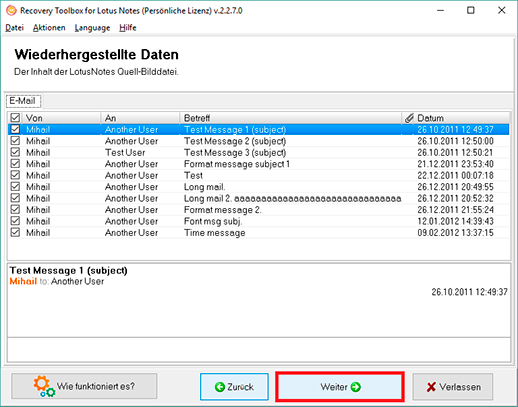The width and height of the screenshot is (518, 407).
Task: Click preview pane title 'Test Message 1 (subject)'
Action: point(68,270)
